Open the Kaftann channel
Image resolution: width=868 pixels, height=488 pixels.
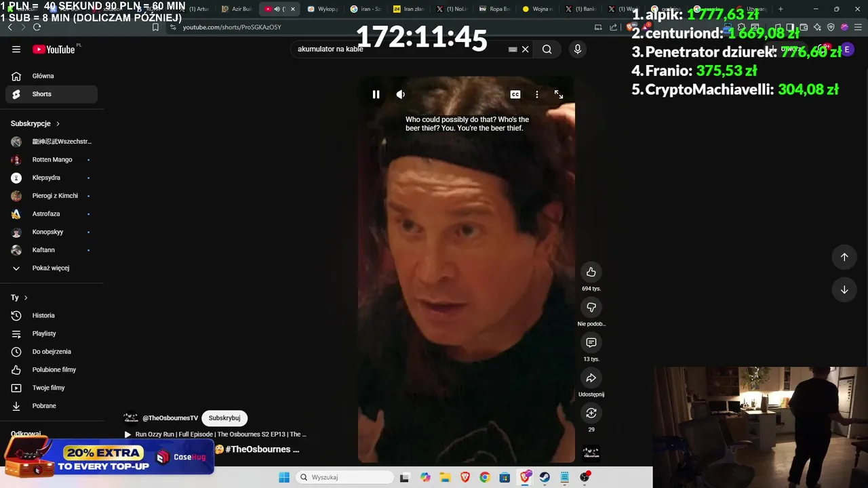pyautogui.click(x=52, y=250)
